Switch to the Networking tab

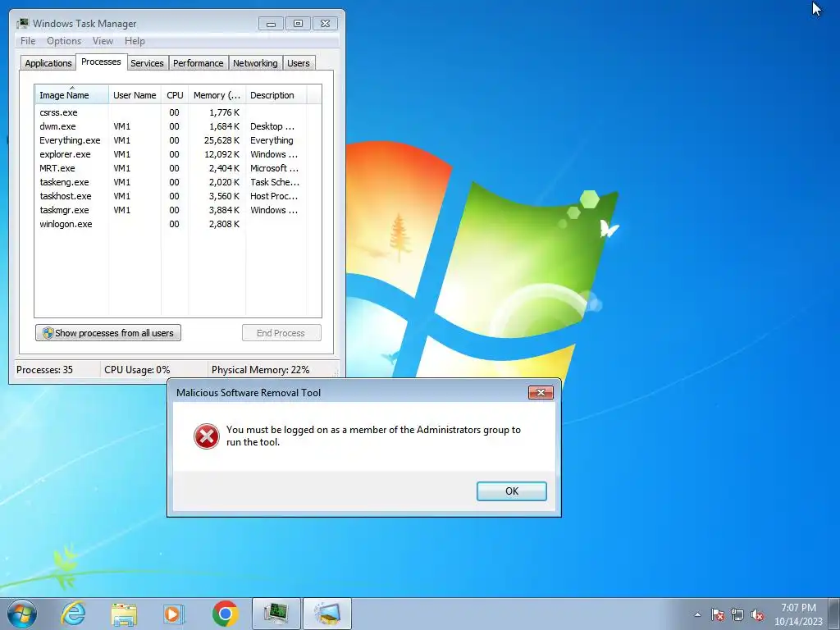pyautogui.click(x=255, y=63)
